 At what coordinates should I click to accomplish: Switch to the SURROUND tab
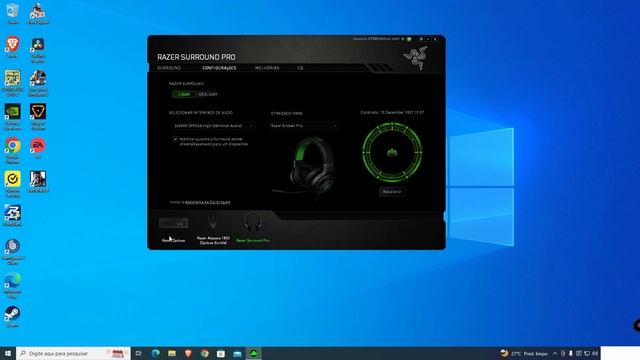[169, 68]
